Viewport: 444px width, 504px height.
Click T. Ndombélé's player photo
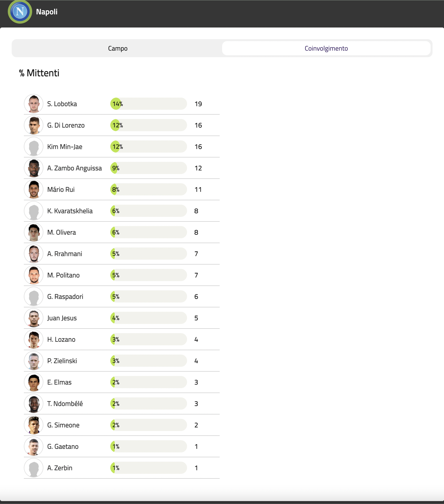pyautogui.click(x=34, y=404)
